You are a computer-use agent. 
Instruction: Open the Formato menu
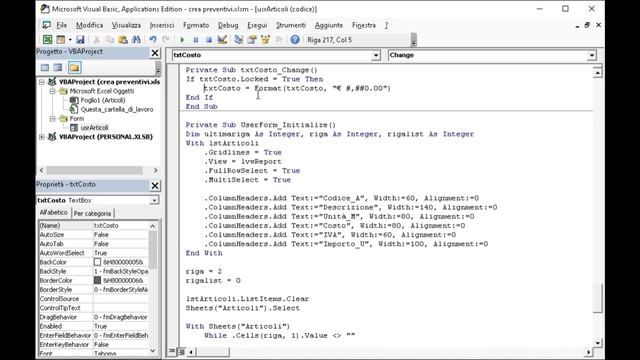click(x=196, y=25)
